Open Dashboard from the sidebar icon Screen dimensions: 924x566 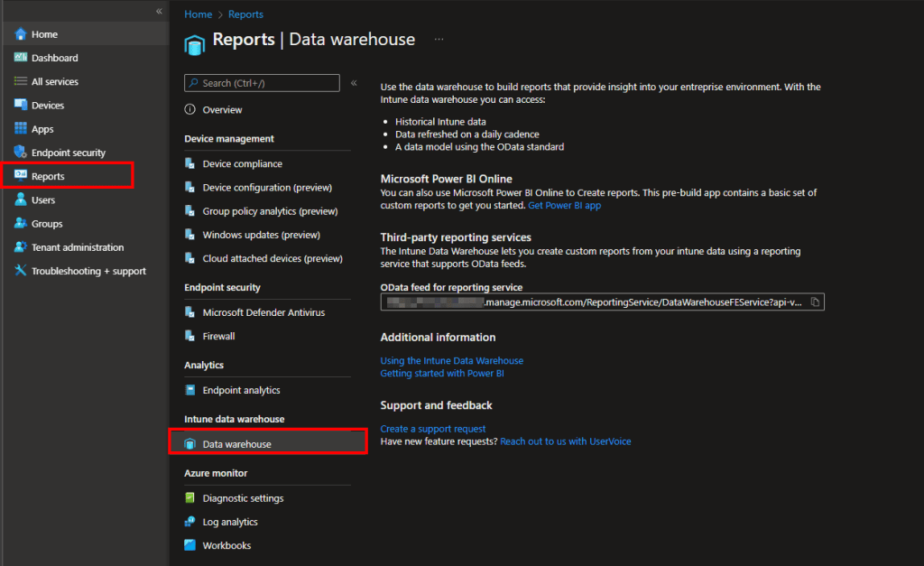[x=21, y=58]
